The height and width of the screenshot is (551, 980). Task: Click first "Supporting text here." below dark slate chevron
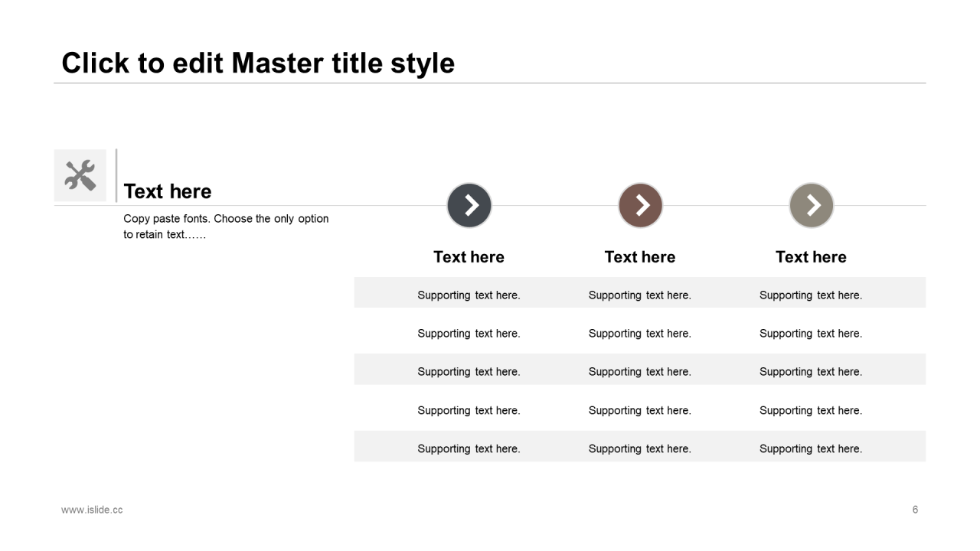469,295
